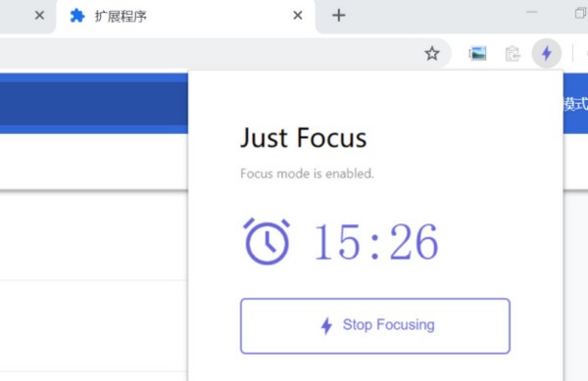Switch to the 扩展程序 tab

(x=185, y=16)
